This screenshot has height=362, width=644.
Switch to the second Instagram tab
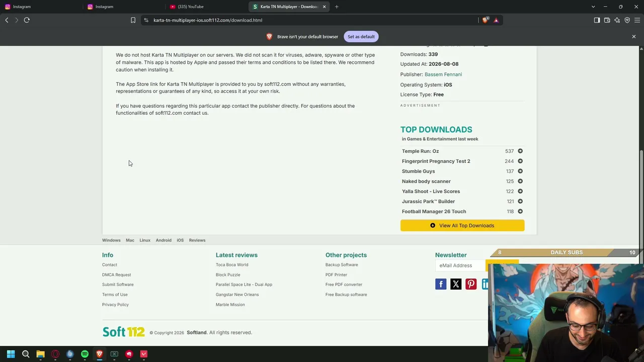[x=124, y=7]
